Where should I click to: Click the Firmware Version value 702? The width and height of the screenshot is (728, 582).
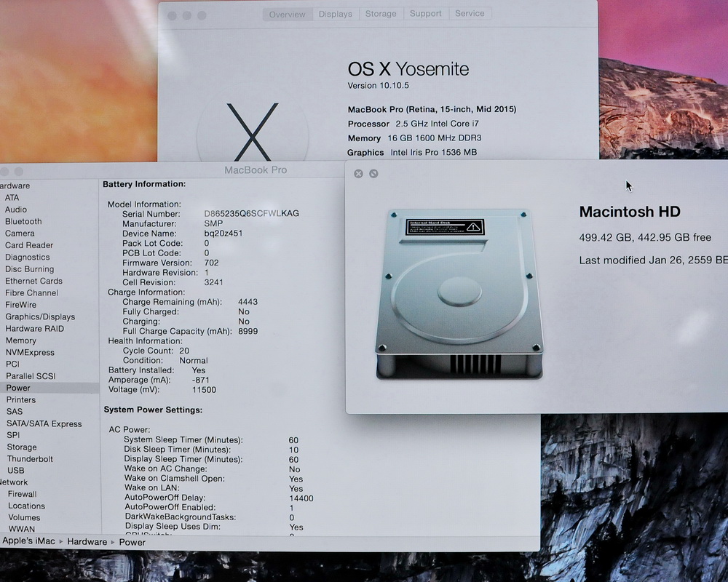pyautogui.click(x=211, y=263)
